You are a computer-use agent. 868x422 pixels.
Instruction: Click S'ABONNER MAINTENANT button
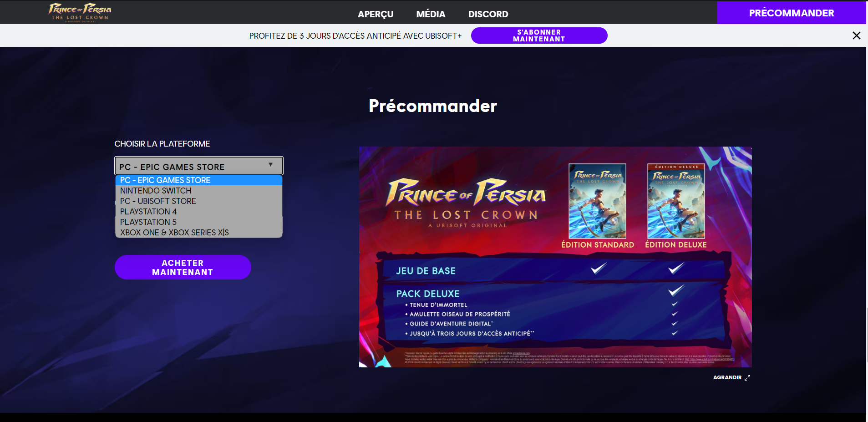pyautogui.click(x=539, y=36)
